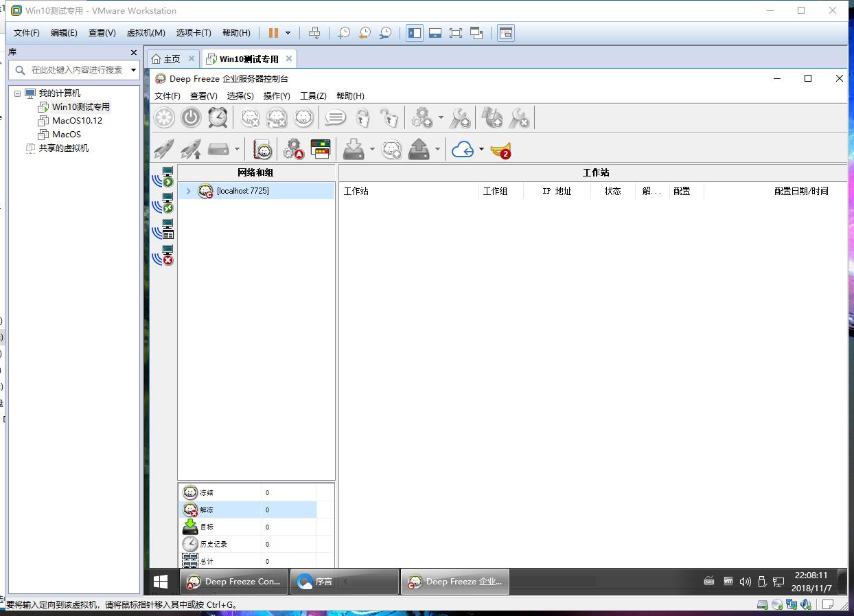Toggle VMware full screen mode button
This screenshot has height=616, width=854.
click(x=456, y=33)
